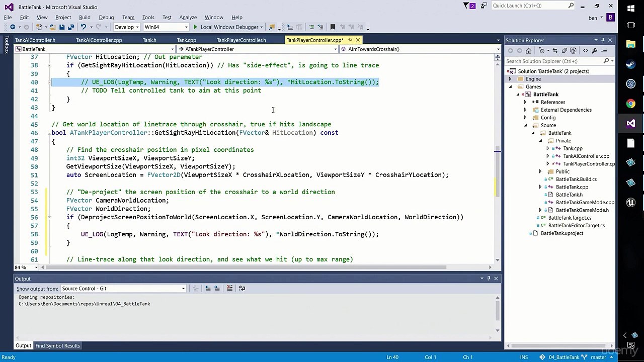Select BattleTank.uproject in Solution Explorer
This screenshot has height=362, width=644.
point(561,233)
